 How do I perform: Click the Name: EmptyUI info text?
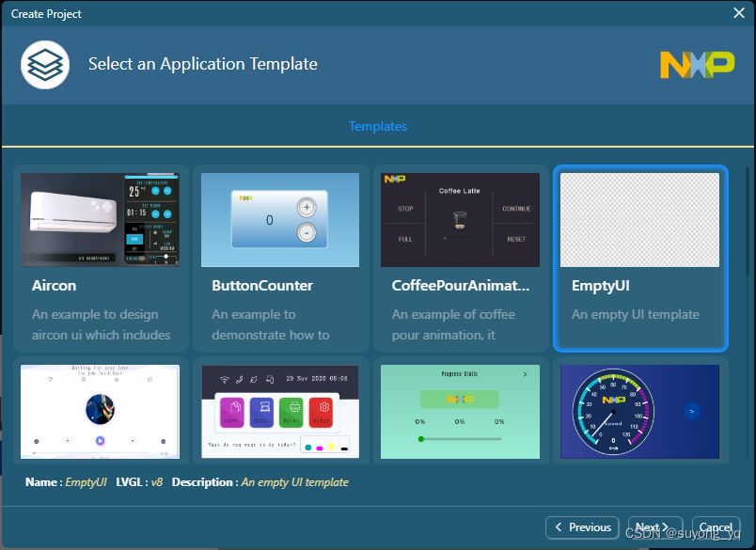[x=66, y=482]
